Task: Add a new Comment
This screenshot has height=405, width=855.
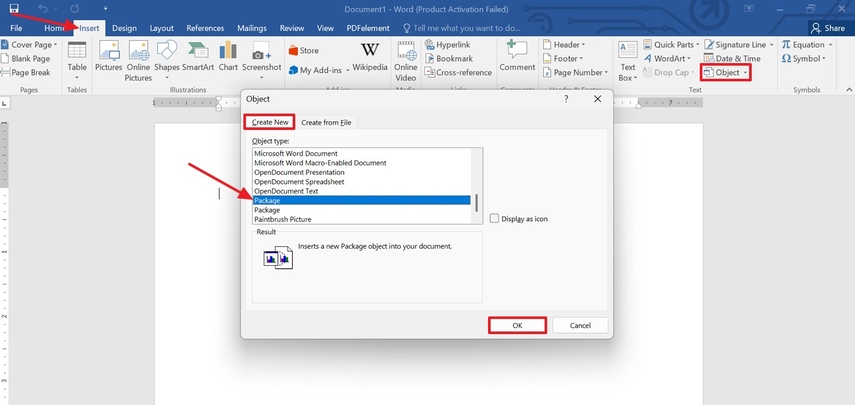Action: 517,56
